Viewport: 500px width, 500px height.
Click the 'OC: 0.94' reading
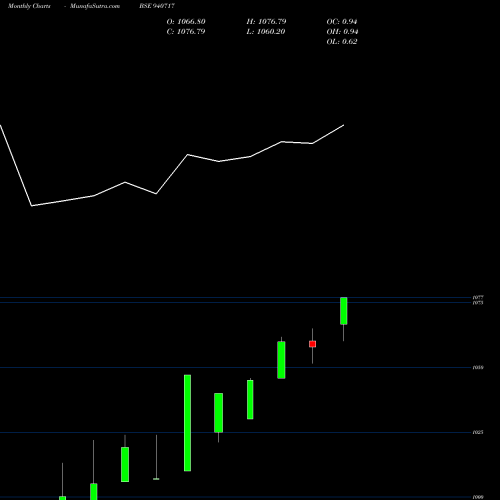(342, 22)
